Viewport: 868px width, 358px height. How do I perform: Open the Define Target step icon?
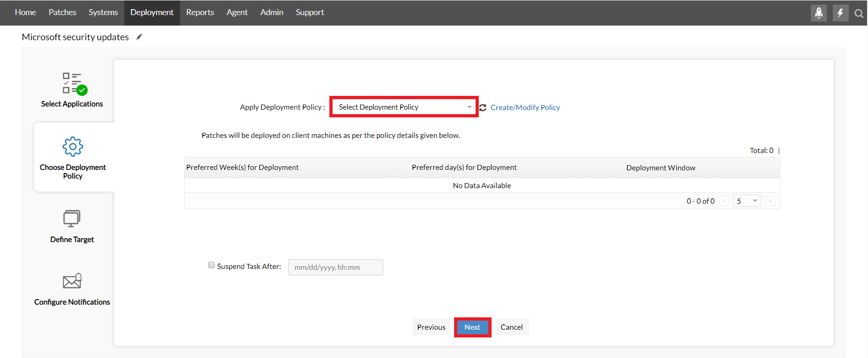click(x=72, y=219)
